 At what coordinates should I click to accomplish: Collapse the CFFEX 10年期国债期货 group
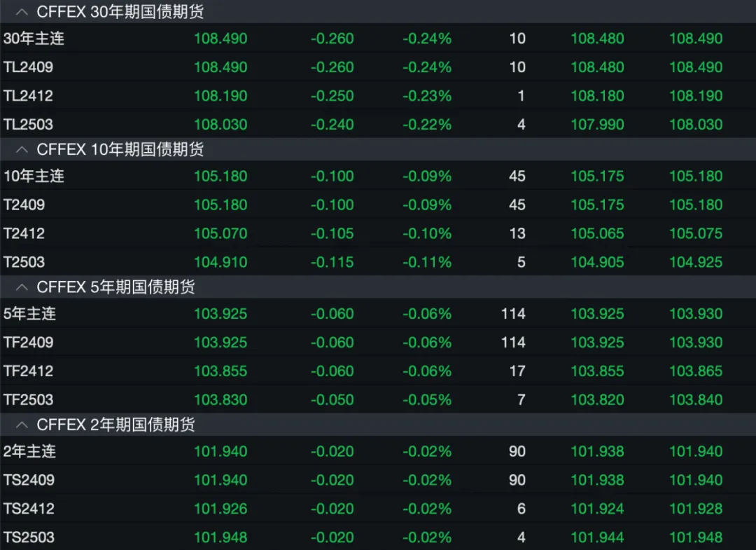click(x=22, y=150)
